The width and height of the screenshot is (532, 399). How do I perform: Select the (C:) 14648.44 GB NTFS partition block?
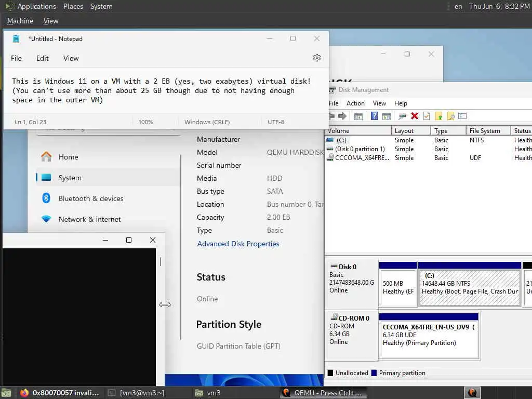point(470,284)
